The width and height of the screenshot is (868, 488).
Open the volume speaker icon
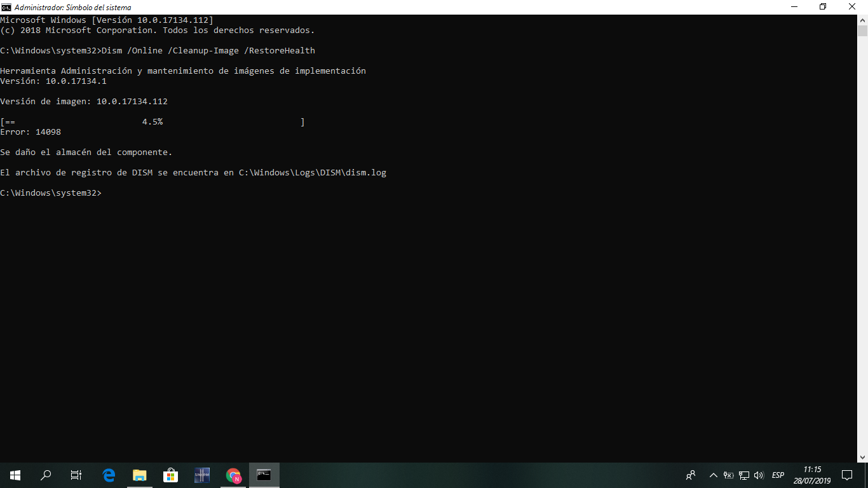(x=759, y=475)
